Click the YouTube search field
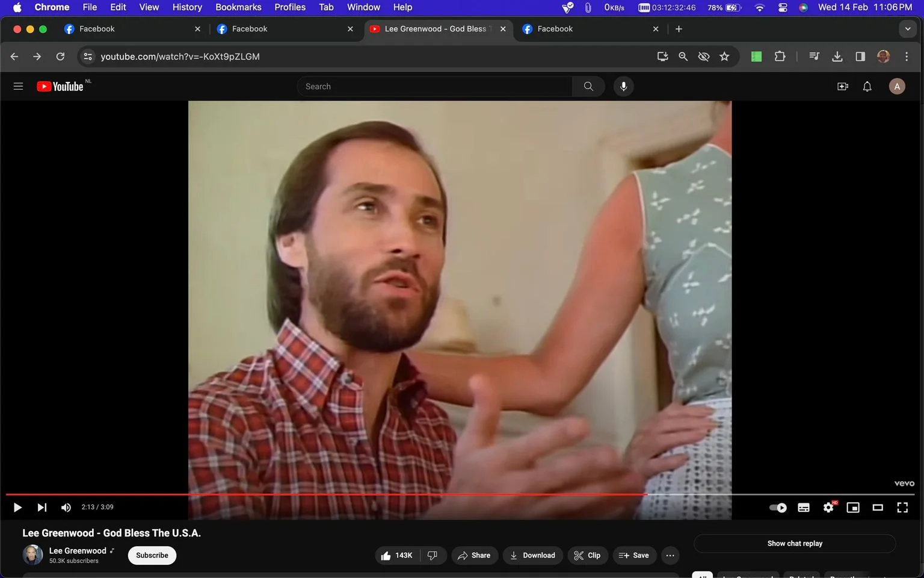Viewport: 924px width, 578px height. (x=434, y=86)
